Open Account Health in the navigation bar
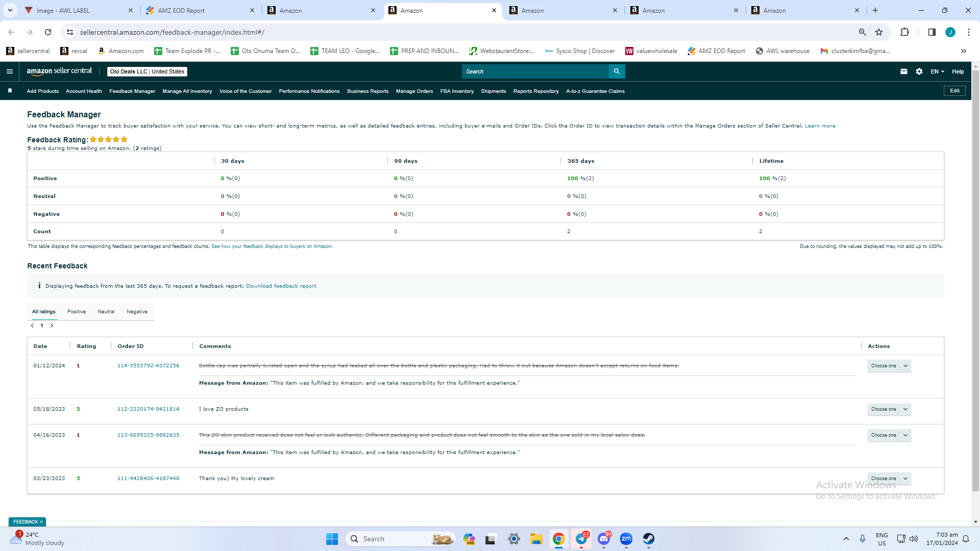 tap(84, 91)
